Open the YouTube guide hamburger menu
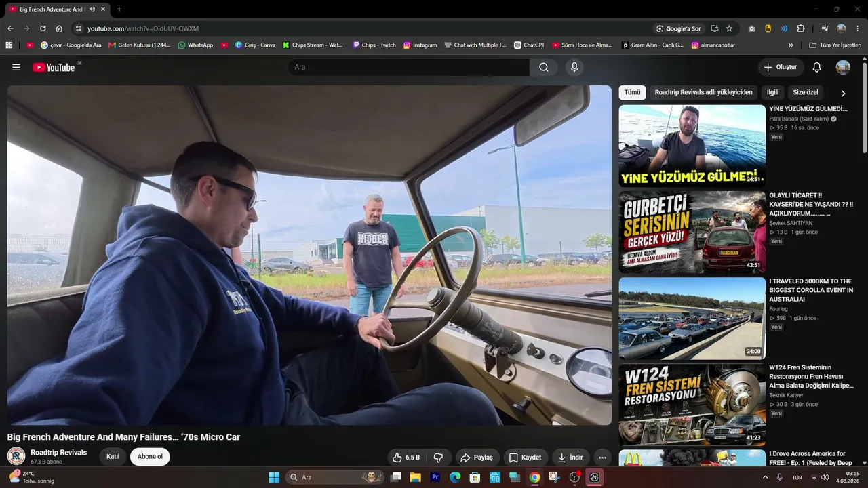The image size is (868, 488). 16,67
